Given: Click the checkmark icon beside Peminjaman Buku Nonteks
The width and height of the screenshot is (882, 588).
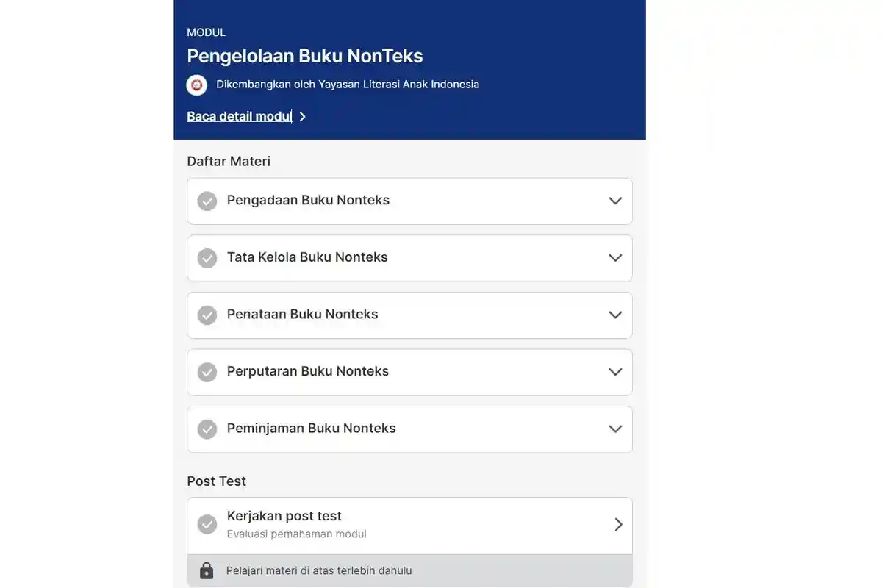Looking at the screenshot, I should tap(207, 429).
